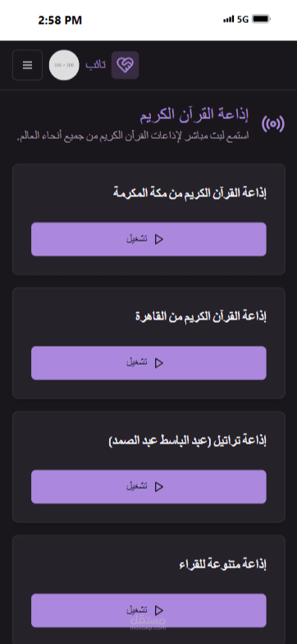The width and height of the screenshot is (297, 644).
Task: Click the تائب app name
Action: (x=95, y=65)
